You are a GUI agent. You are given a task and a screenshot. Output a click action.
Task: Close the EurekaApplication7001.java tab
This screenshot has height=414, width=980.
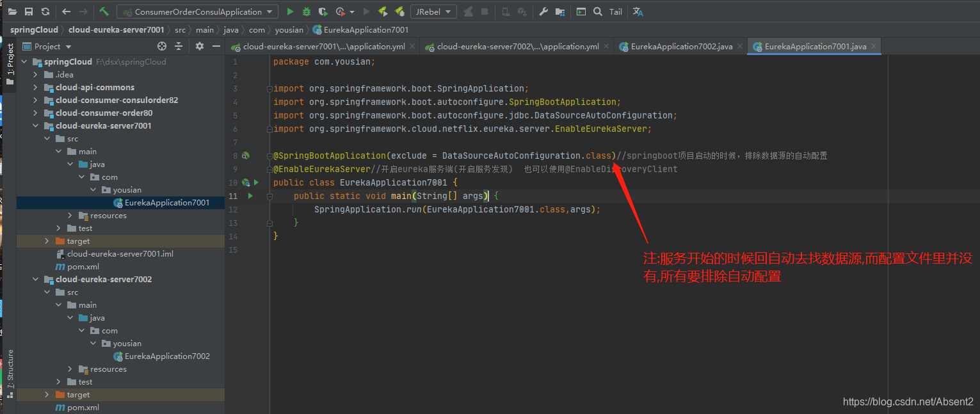[x=874, y=46]
